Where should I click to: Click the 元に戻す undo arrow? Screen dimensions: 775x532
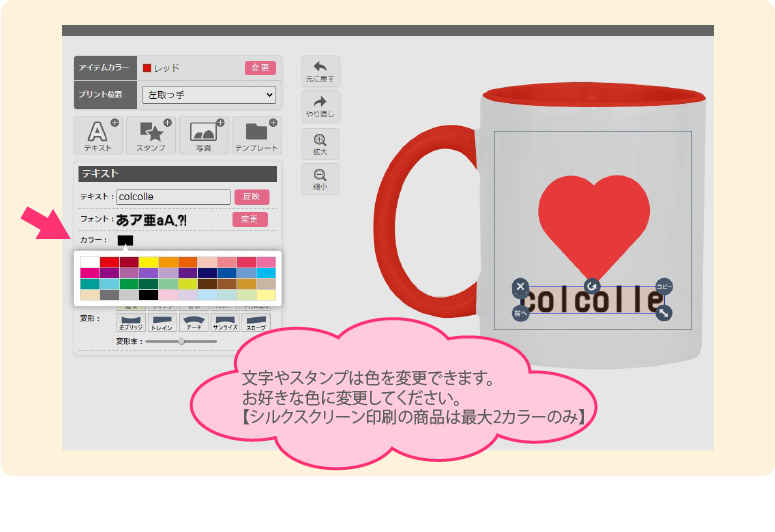320,71
